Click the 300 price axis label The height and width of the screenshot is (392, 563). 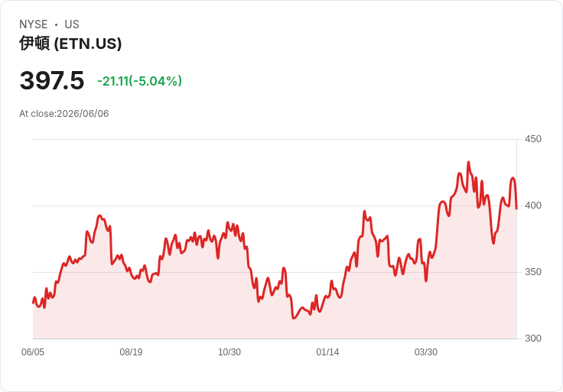pyautogui.click(x=533, y=339)
